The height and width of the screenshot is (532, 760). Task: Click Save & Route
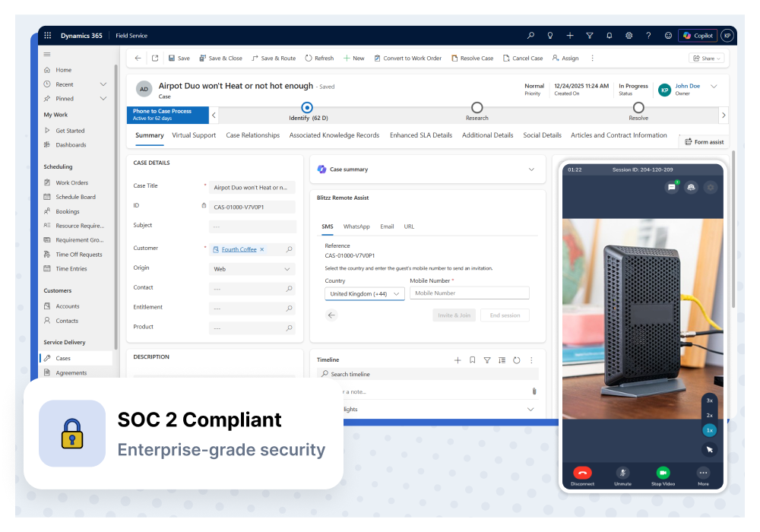(274, 59)
